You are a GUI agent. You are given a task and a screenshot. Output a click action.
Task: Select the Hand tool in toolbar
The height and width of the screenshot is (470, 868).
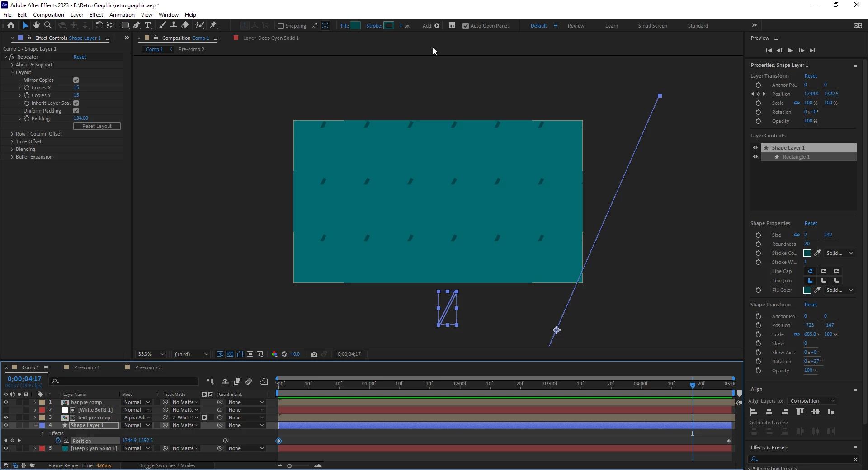[37, 25]
